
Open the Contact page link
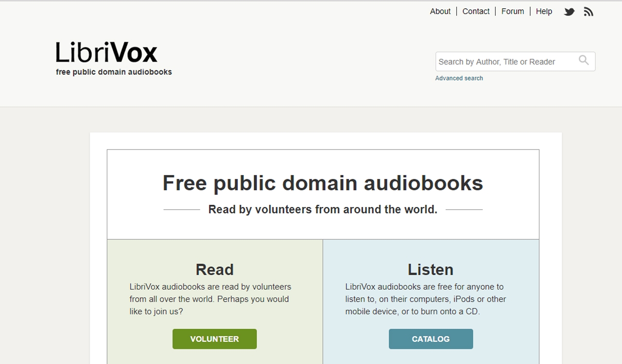pos(476,11)
